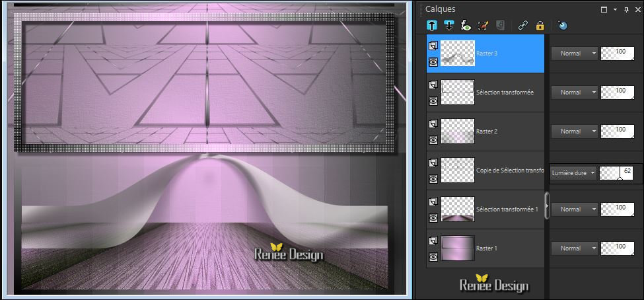The height and width of the screenshot is (300, 644).
Task: Click the opacity slider of Sélection transformée 1
Action: (618, 209)
